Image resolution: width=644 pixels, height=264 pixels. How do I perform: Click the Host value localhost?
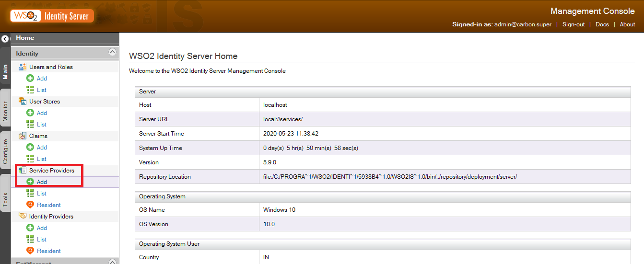point(275,105)
